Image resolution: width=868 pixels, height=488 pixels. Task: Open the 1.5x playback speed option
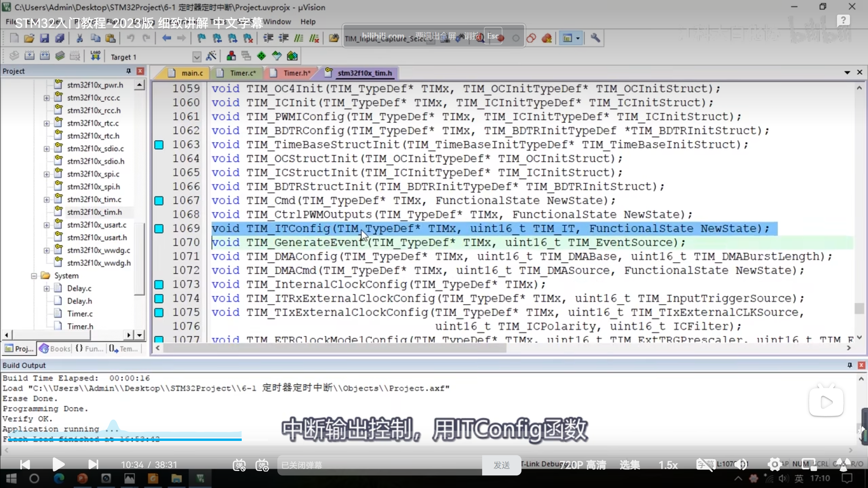pyautogui.click(x=668, y=465)
